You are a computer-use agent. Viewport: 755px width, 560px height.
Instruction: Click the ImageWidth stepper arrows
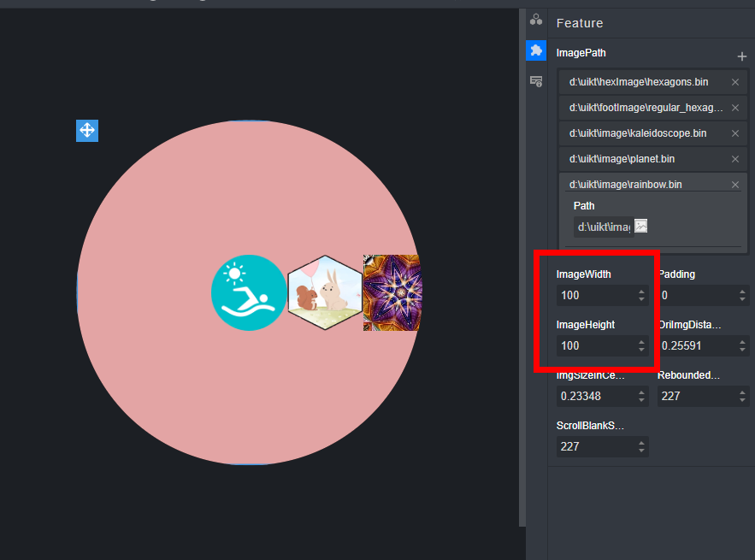(641, 296)
